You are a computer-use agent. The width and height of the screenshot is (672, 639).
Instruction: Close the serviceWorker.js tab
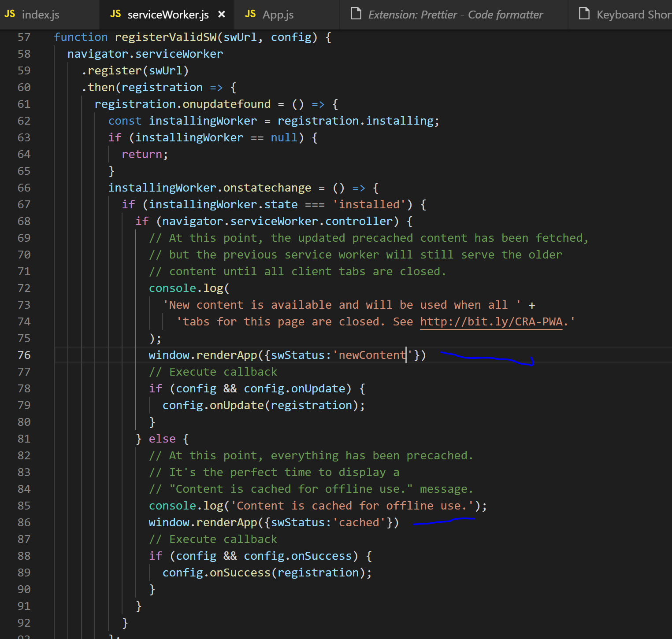221,14
